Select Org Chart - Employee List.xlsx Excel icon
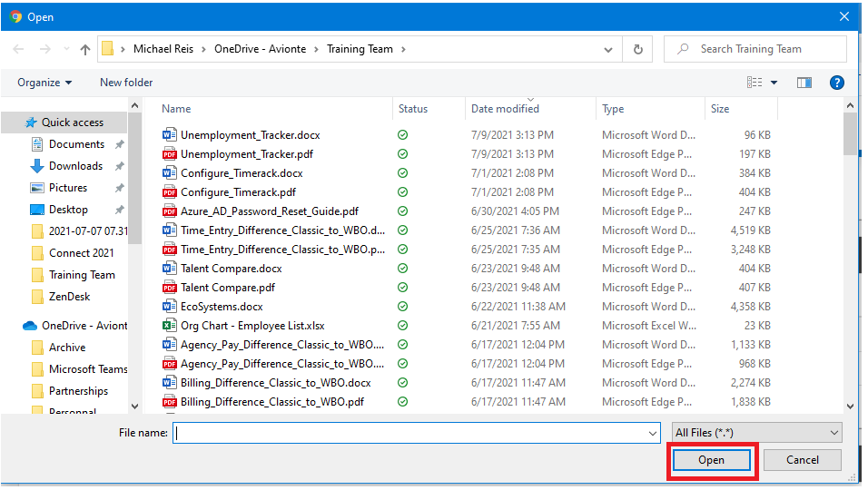Viewport: 868px width, 490px height. click(170, 326)
